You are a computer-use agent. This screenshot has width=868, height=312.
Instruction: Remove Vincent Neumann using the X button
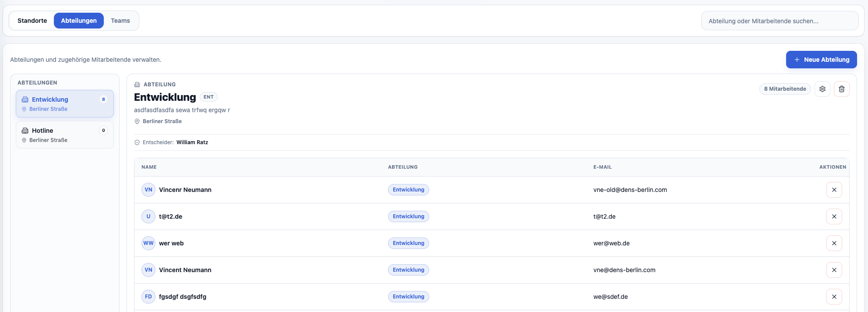834,270
